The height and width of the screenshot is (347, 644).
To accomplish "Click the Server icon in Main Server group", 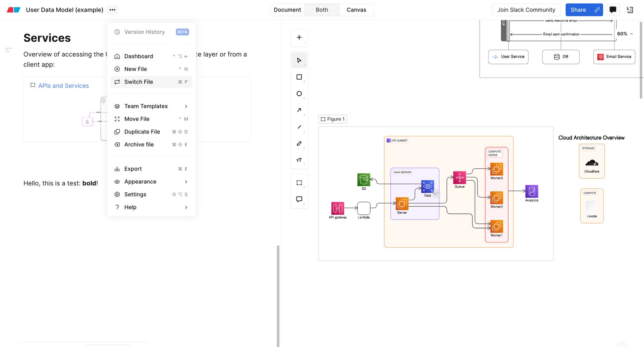I will coord(402,203).
